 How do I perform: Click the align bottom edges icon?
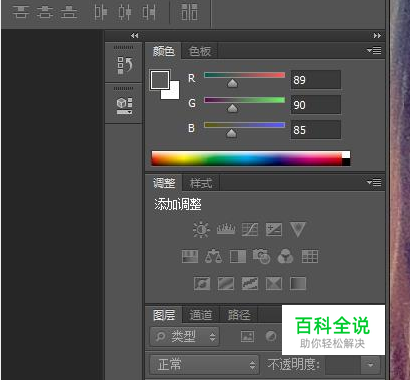[69, 12]
